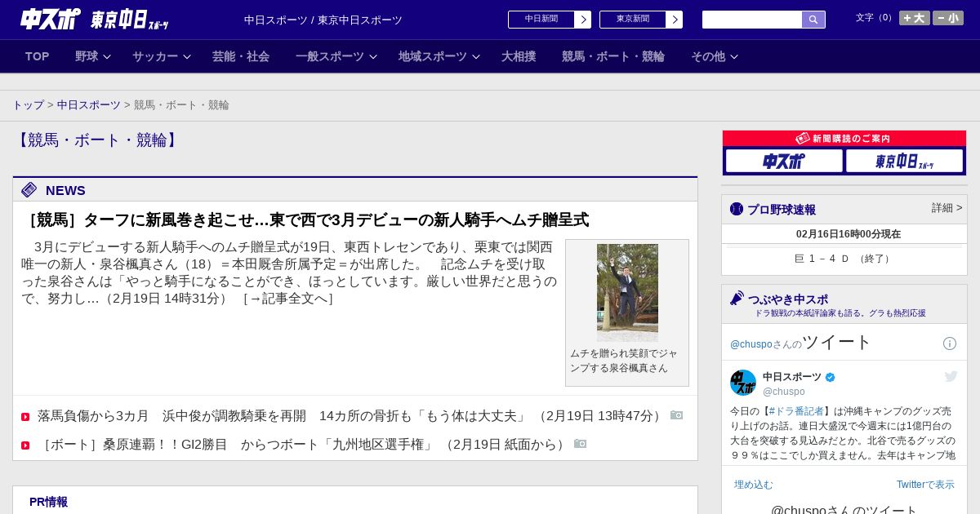This screenshot has height=514, width=980.
Task: Open プロ野球速報 詳細 link
Action: click(x=947, y=208)
